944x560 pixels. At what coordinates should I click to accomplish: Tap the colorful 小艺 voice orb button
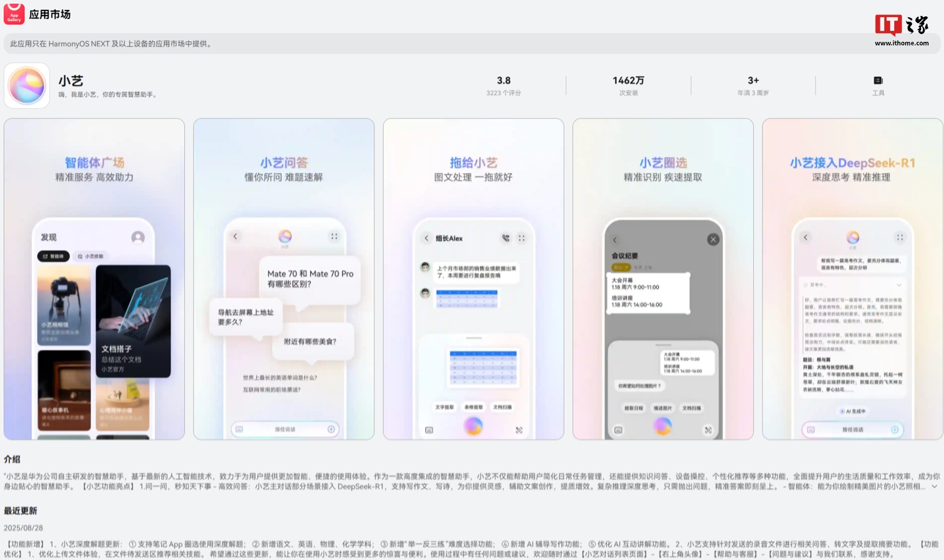(473, 426)
